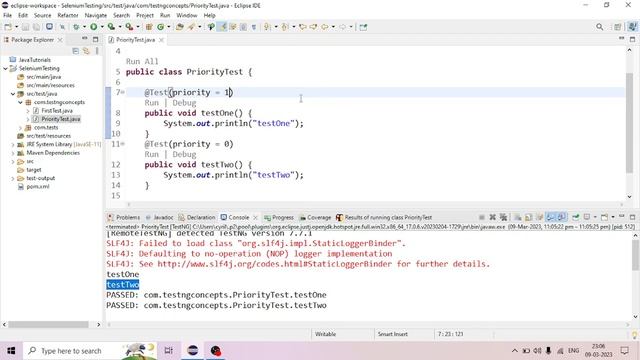Click the Open Type toolbar icon
The height and width of the screenshot is (360, 640).
[180, 27]
